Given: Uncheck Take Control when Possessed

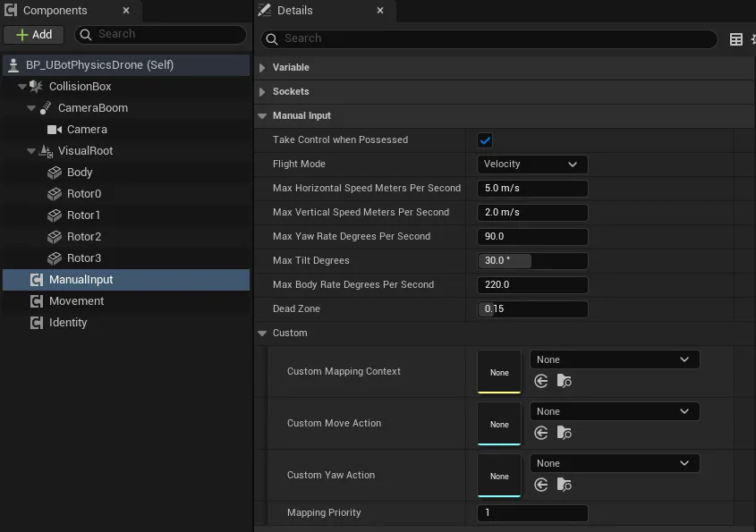Looking at the screenshot, I should (485, 140).
